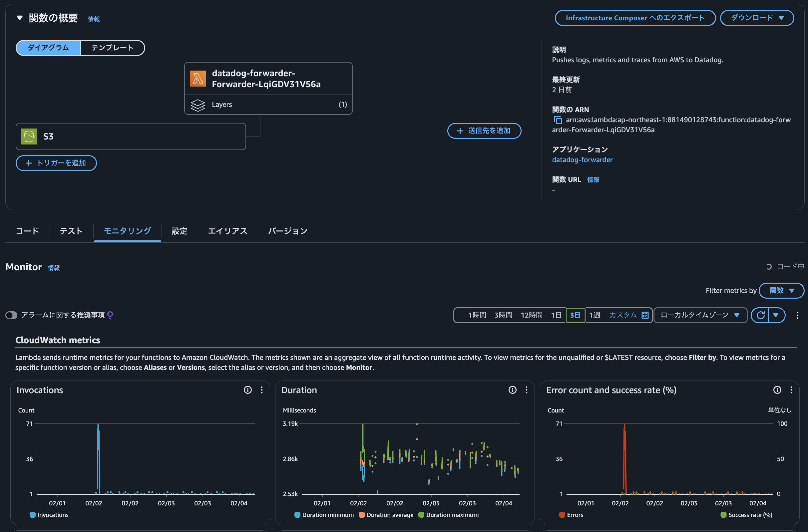Select the モニタリング tab
This screenshot has width=808, height=532.
[127, 231]
